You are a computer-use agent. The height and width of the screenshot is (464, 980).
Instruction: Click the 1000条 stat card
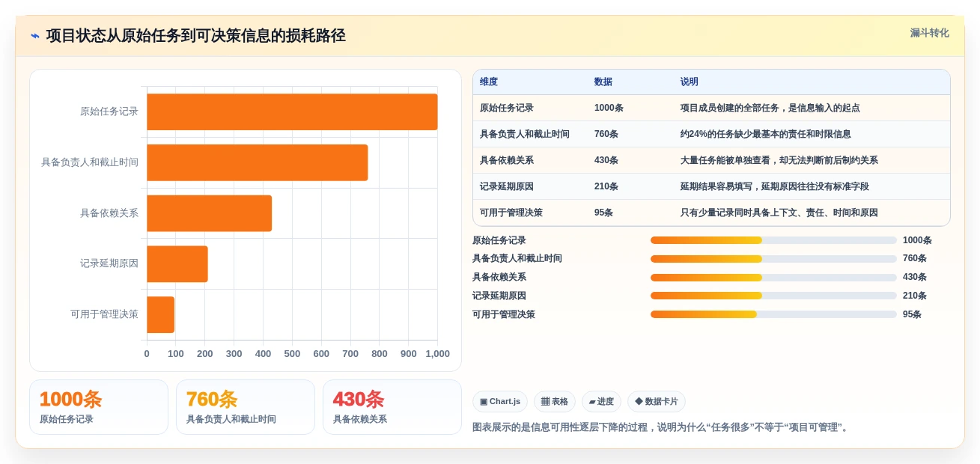click(x=99, y=407)
